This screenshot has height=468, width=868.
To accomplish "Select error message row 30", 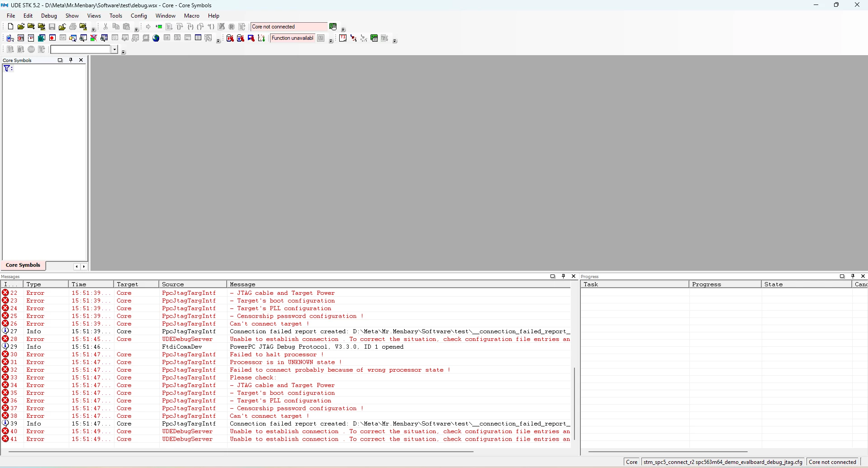I will click(x=286, y=355).
